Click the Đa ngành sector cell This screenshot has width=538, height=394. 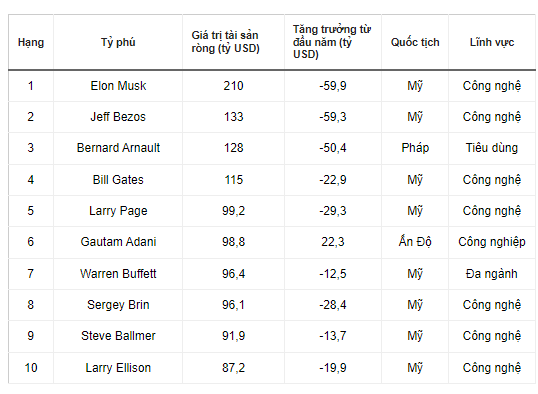[x=492, y=274]
